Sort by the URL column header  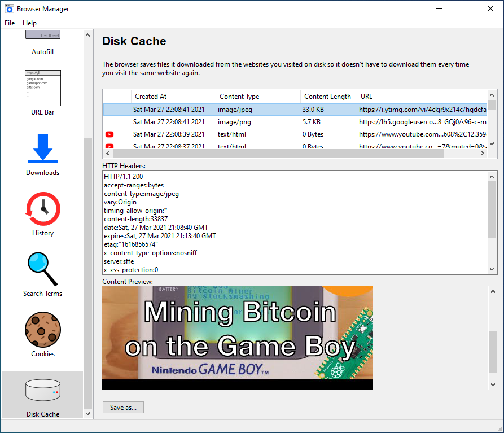pyautogui.click(x=422, y=97)
